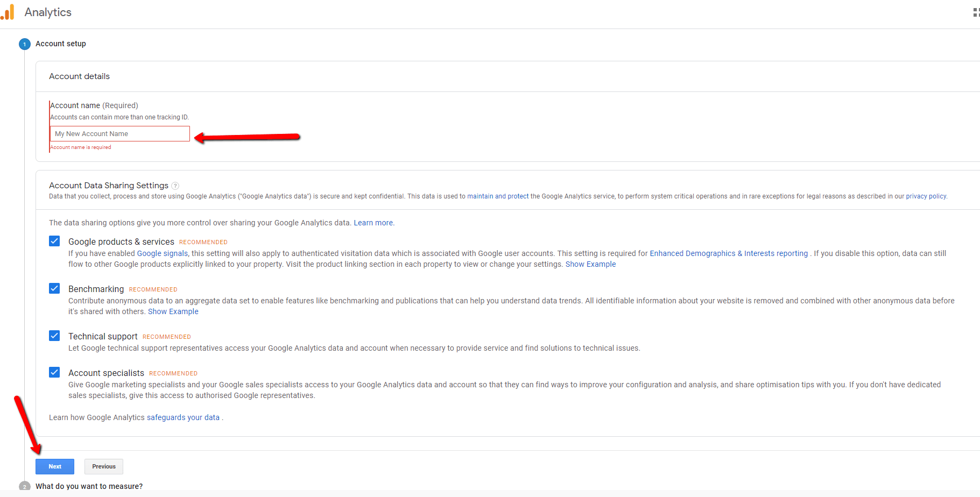Click the Analytics title text
This screenshot has height=497, width=980.
[48, 12]
